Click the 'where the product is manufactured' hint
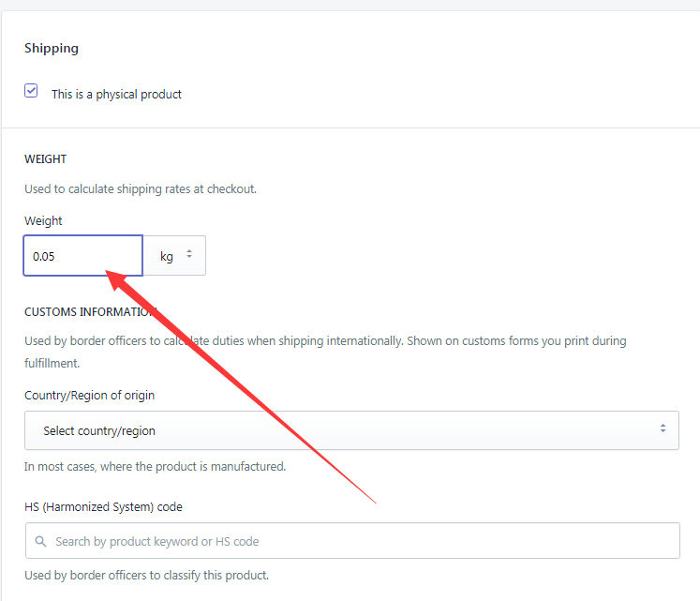Screen dimensions: 700x601 [x=155, y=467]
